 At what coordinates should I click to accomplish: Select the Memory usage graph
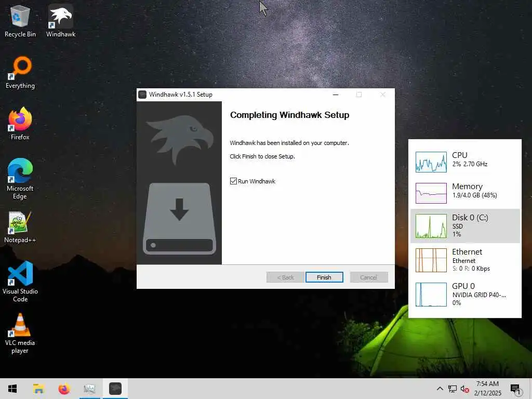click(431, 193)
